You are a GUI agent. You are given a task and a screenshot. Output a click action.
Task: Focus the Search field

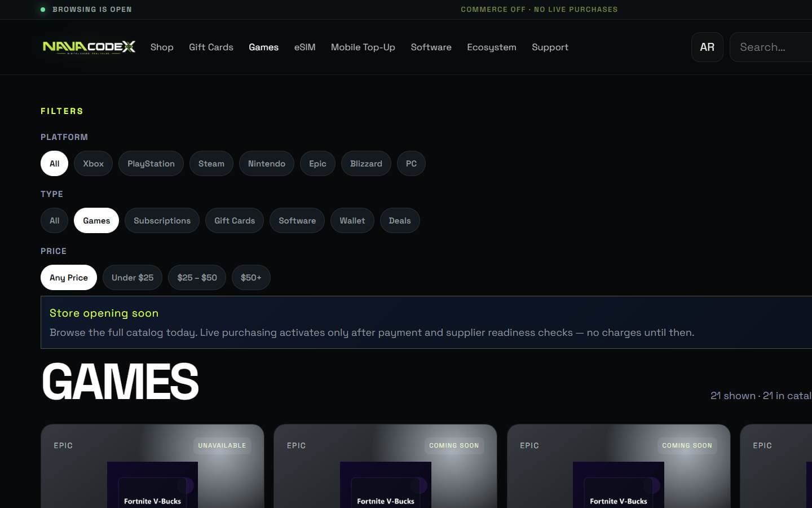point(771,47)
